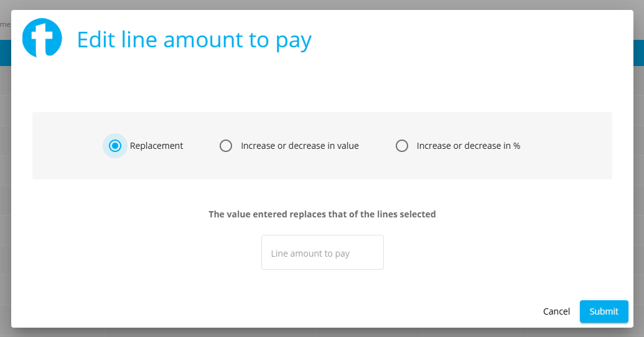
Task: Click the "Replacement" option label text
Action: click(156, 146)
